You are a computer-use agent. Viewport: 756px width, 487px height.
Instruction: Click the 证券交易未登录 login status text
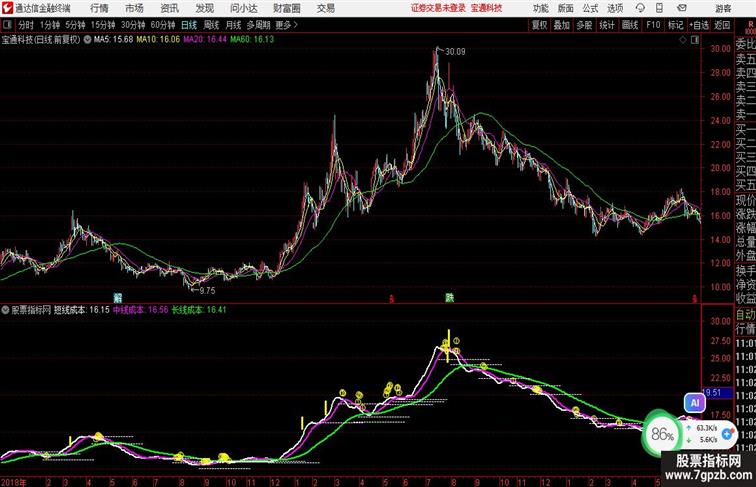click(x=438, y=8)
